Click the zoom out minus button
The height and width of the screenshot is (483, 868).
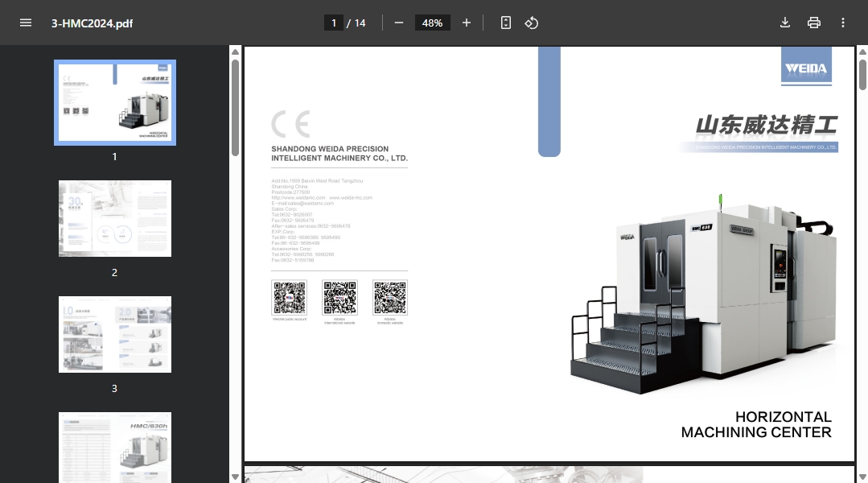(x=399, y=23)
